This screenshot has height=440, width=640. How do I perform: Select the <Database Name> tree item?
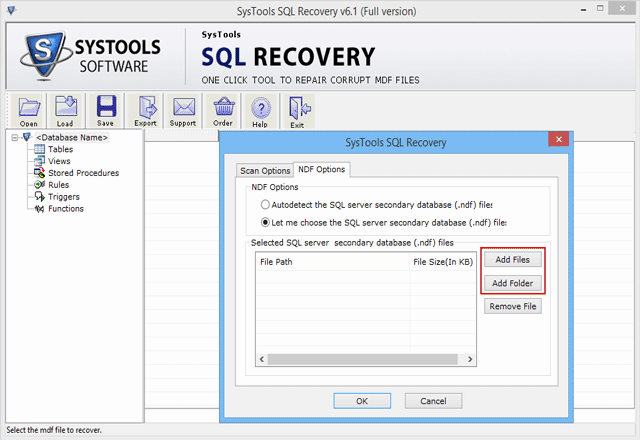72,138
